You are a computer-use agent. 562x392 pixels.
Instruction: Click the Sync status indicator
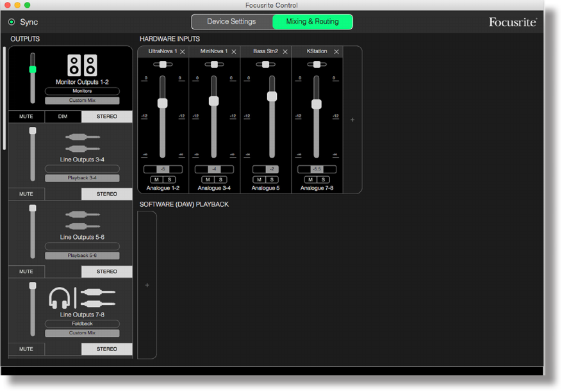[x=12, y=22]
